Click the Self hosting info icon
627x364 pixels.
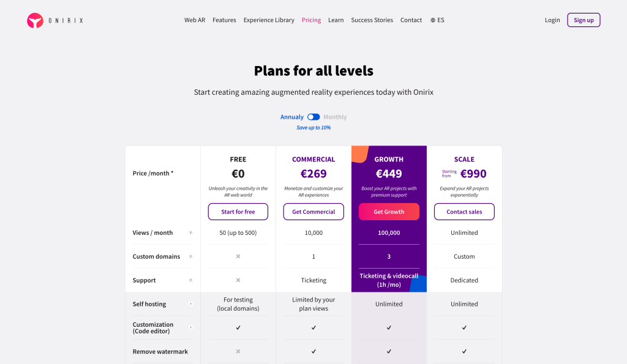tap(190, 303)
